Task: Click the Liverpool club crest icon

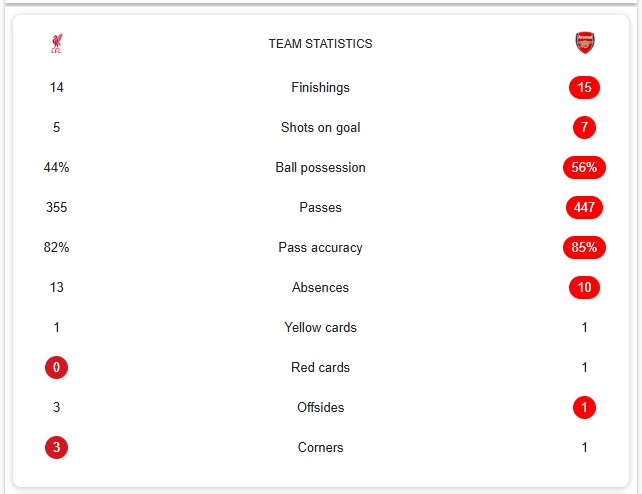Action: [57, 43]
